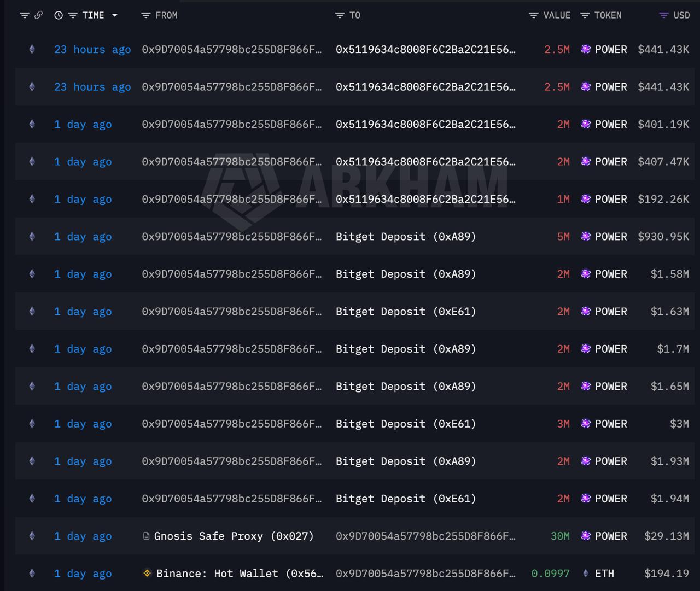This screenshot has height=591, width=700.
Task: Open the purple USD column filter icon
Action: coord(664,15)
